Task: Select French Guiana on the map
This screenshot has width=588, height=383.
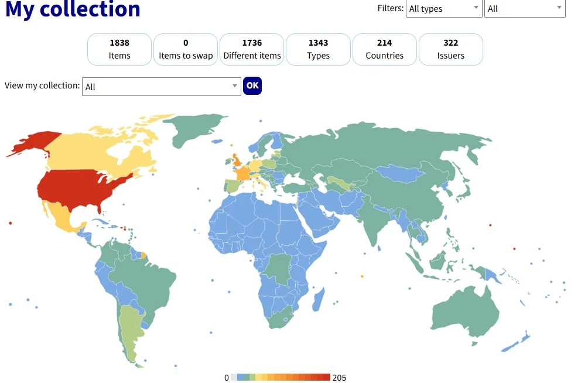Action: (x=143, y=255)
